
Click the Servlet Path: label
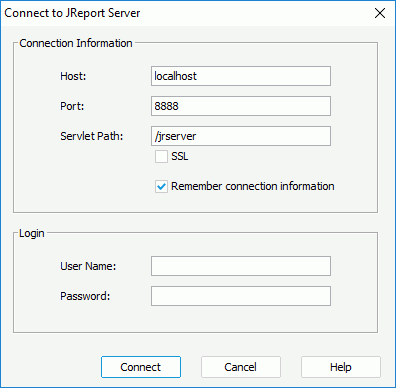92,136
